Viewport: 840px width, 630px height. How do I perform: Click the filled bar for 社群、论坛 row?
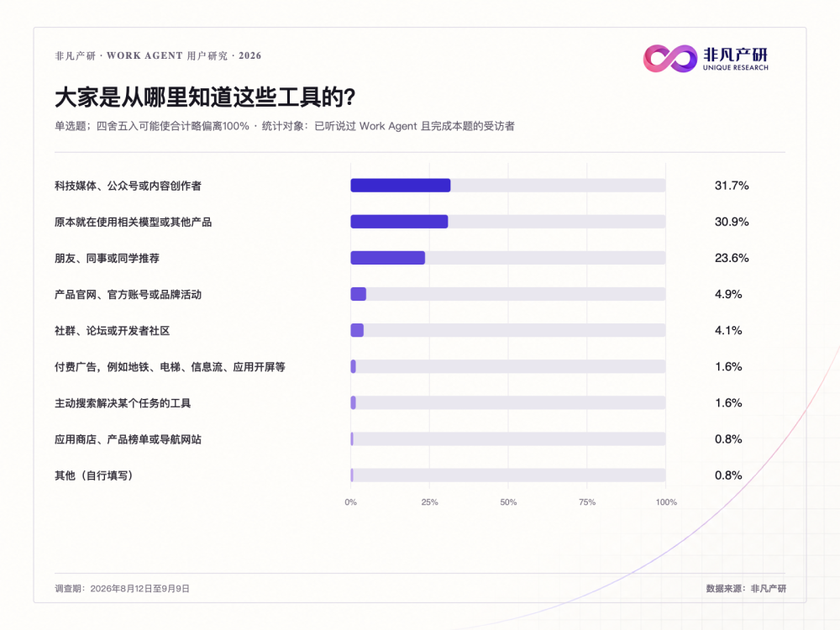pos(357,330)
